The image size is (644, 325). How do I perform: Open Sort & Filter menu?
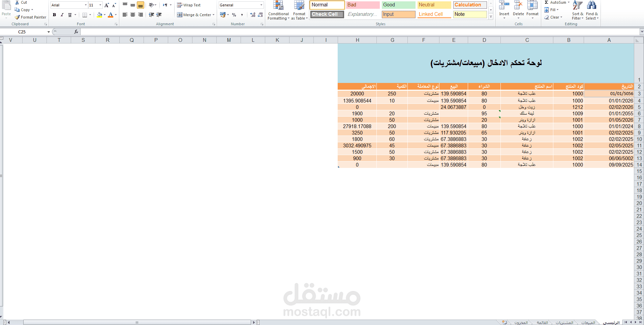coord(578,10)
